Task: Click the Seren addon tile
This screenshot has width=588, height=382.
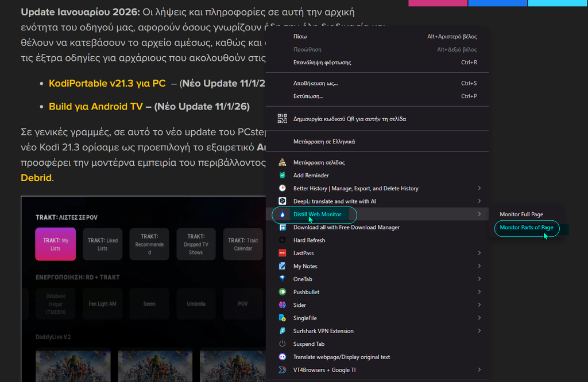Action: click(x=149, y=304)
